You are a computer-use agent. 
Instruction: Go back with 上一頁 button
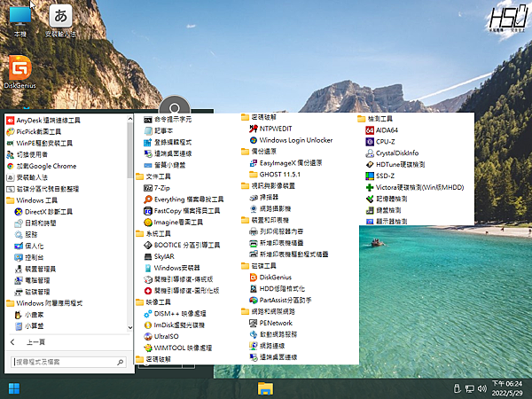35,341
